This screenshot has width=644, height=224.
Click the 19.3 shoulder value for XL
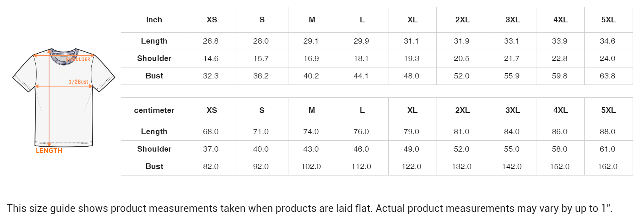click(411, 58)
